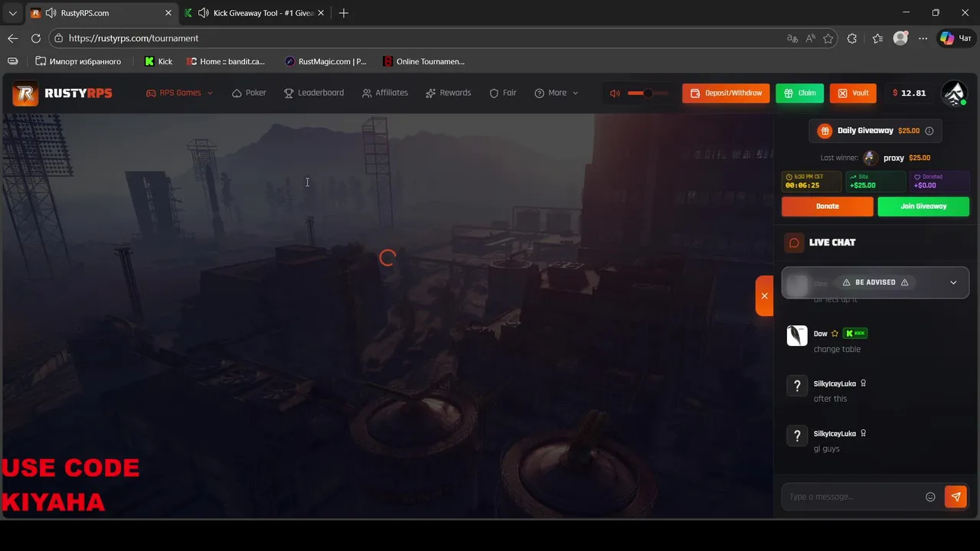Image resolution: width=980 pixels, height=551 pixels.
Task: Open the Affiliates page
Action: tap(385, 93)
